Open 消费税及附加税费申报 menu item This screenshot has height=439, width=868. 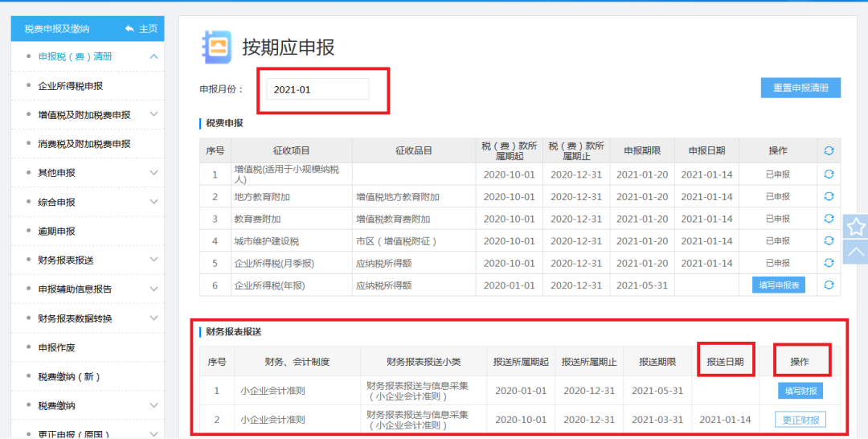(x=84, y=144)
